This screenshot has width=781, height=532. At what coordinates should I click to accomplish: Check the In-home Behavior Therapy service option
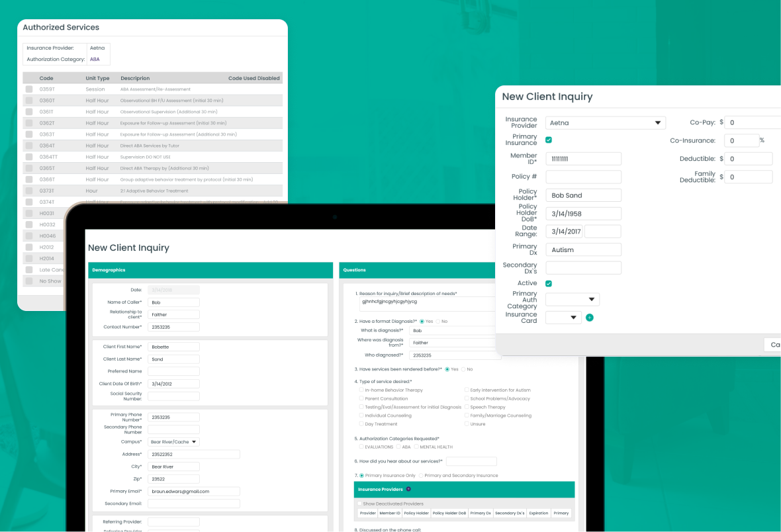[361, 390]
